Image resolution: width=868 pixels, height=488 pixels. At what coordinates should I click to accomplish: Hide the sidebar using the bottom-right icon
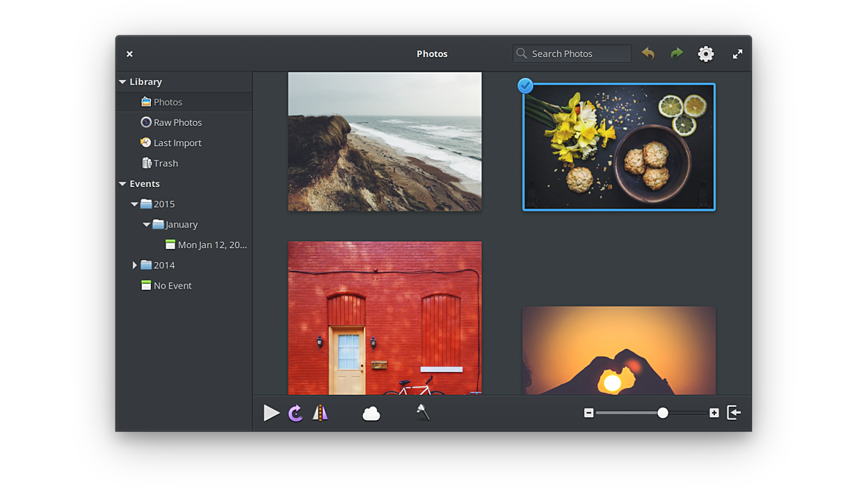pyautogui.click(x=734, y=413)
